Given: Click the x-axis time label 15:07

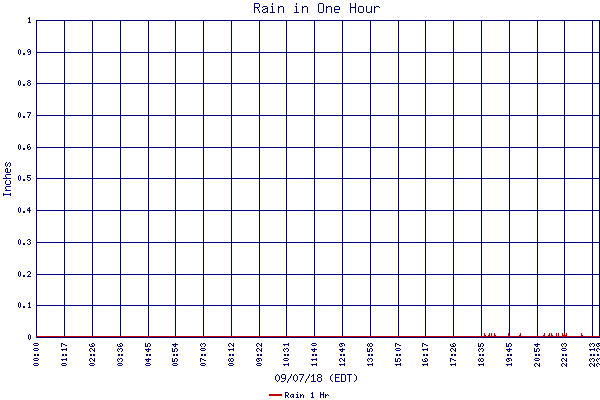Looking at the screenshot, I should click(398, 354).
